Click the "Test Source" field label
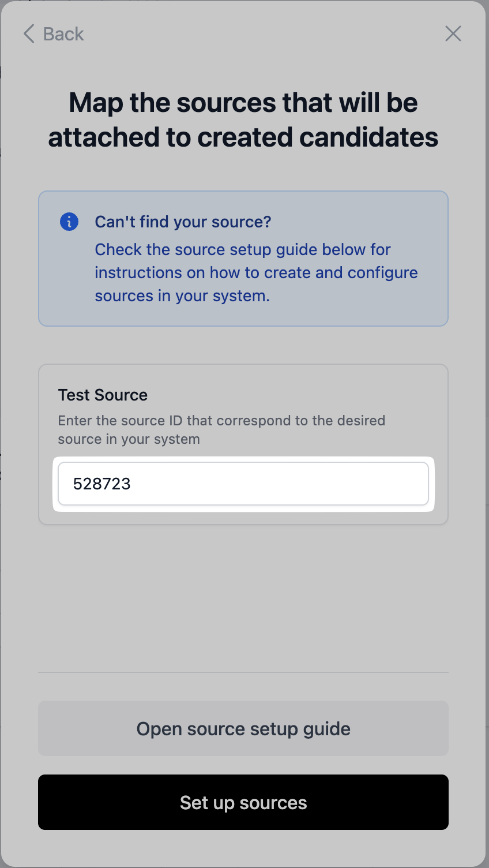This screenshot has width=489, height=868. (x=103, y=395)
